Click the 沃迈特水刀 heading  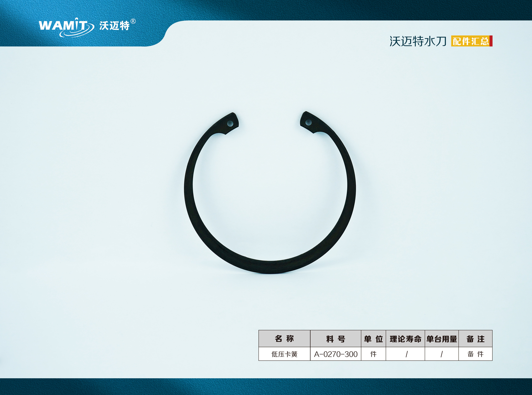click(x=418, y=41)
